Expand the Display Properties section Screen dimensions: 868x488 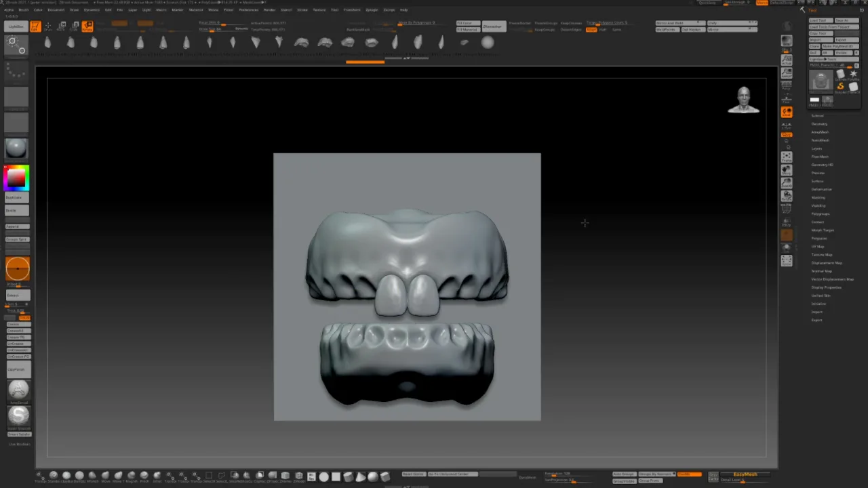827,287
